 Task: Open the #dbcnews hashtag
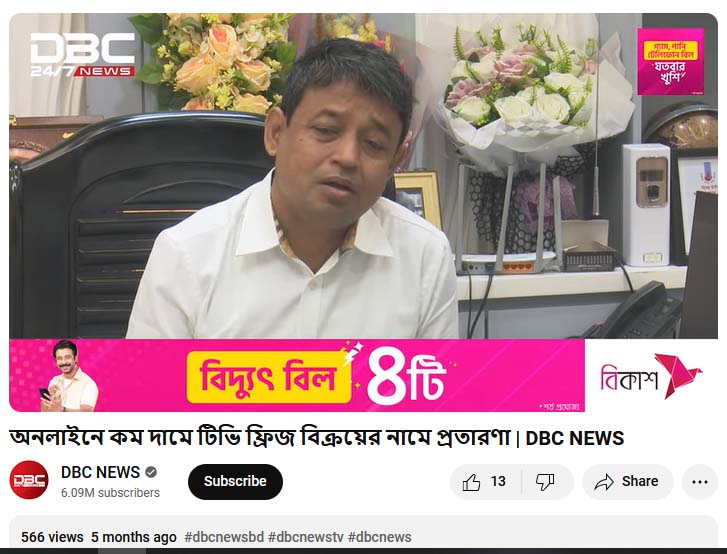[379, 537]
